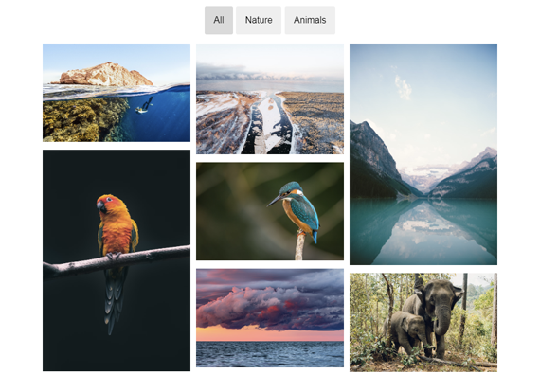The height and width of the screenshot is (392, 540).
Task: Click the tan rock island above water
Action: click(103, 74)
